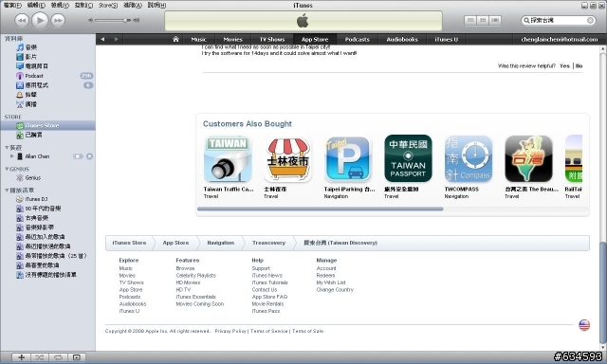Open the Music store tab
The height and width of the screenshot is (364, 607).
coord(198,39)
